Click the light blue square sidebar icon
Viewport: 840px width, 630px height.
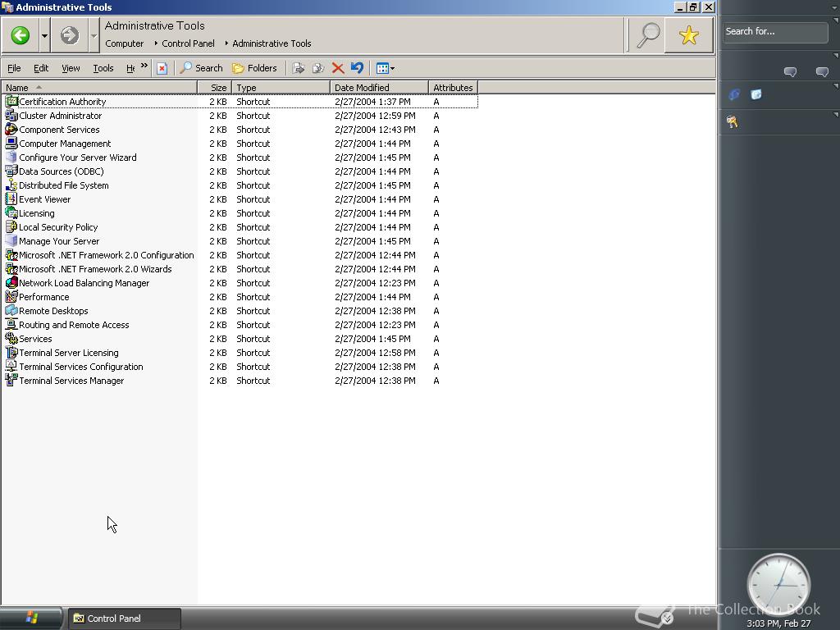[756, 95]
